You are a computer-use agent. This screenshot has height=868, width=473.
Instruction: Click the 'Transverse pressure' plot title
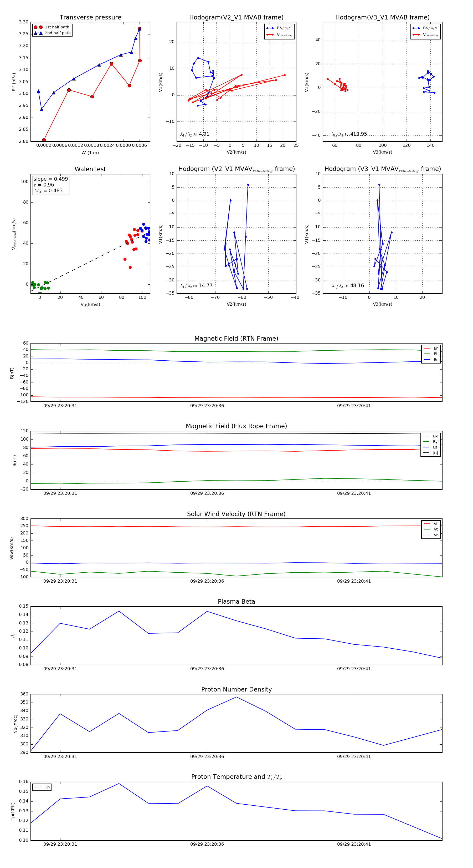(90, 18)
